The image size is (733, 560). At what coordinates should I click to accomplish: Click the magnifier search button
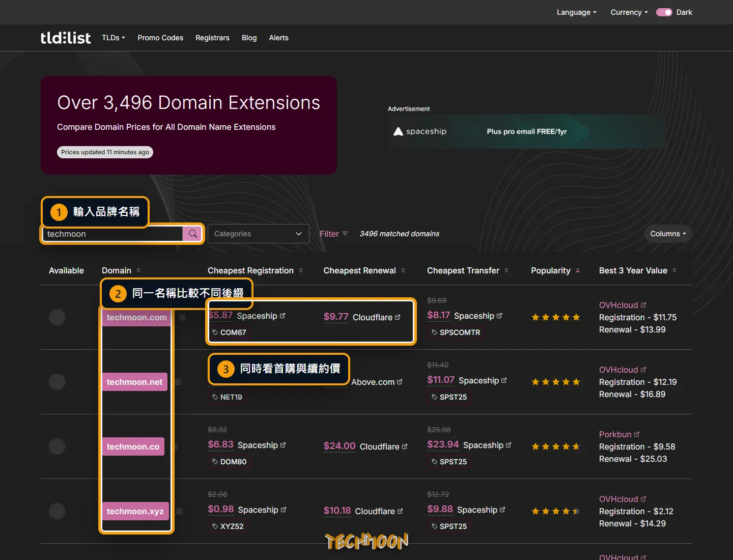tap(192, 234)
